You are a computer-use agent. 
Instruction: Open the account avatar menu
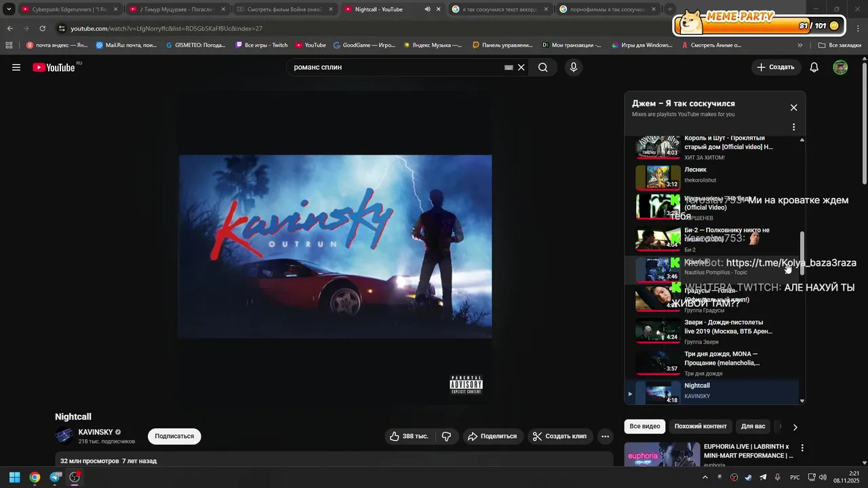(x=840, y=67)
